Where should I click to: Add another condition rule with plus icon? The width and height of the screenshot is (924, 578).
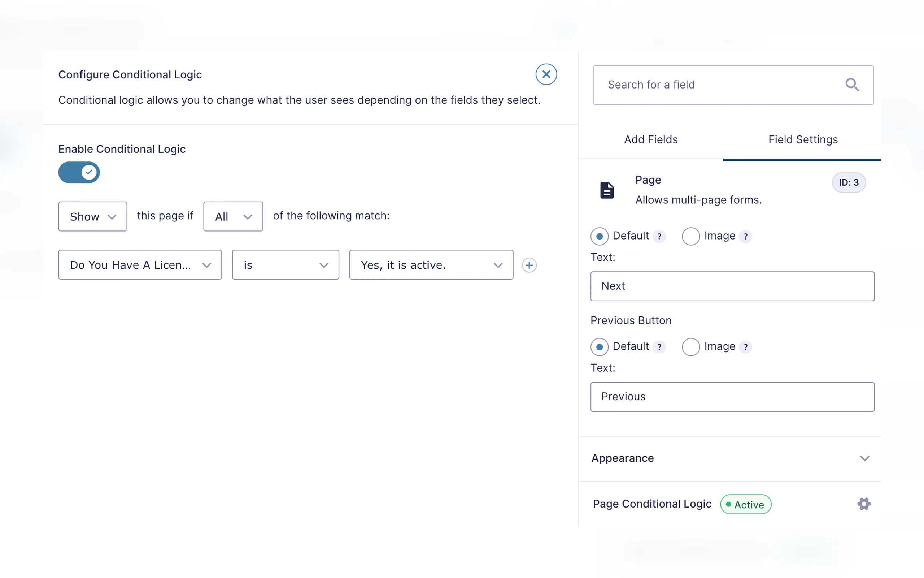point(529,265)
